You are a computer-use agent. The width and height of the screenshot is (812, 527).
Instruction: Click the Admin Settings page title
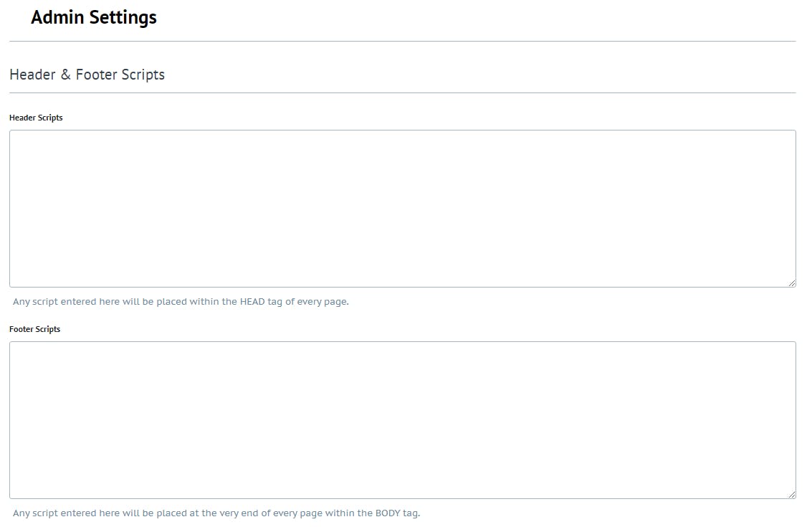pos(94,18)
